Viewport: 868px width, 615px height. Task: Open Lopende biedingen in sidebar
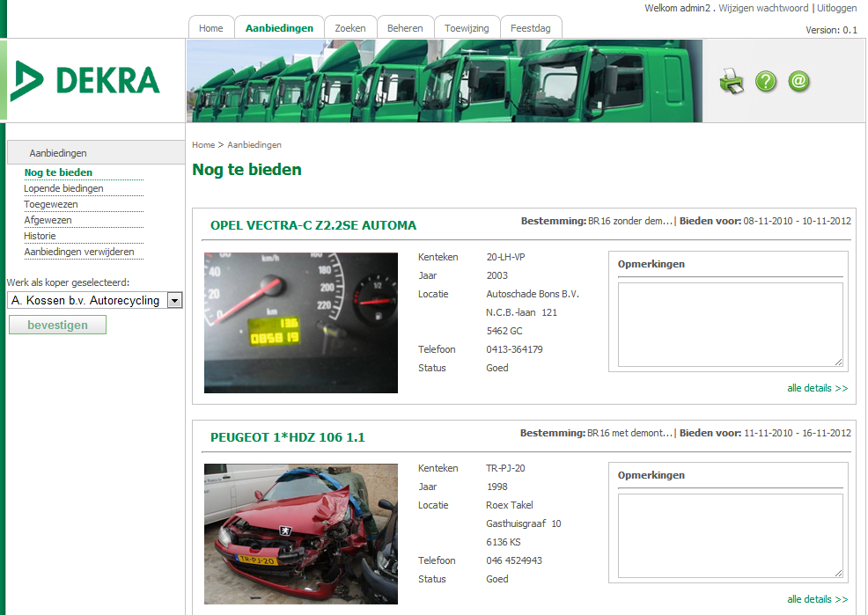(x=63, y=188)
